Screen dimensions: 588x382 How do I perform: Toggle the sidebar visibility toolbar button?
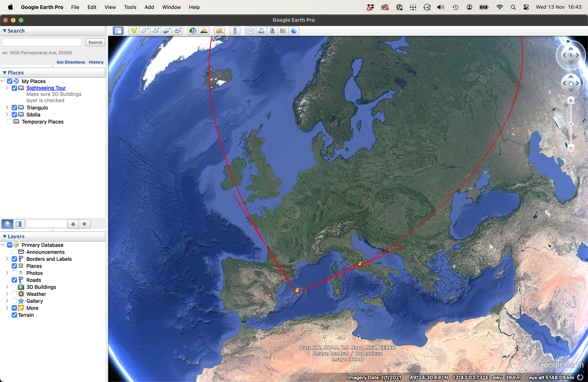pyautogui.click(x=118, y=31)
